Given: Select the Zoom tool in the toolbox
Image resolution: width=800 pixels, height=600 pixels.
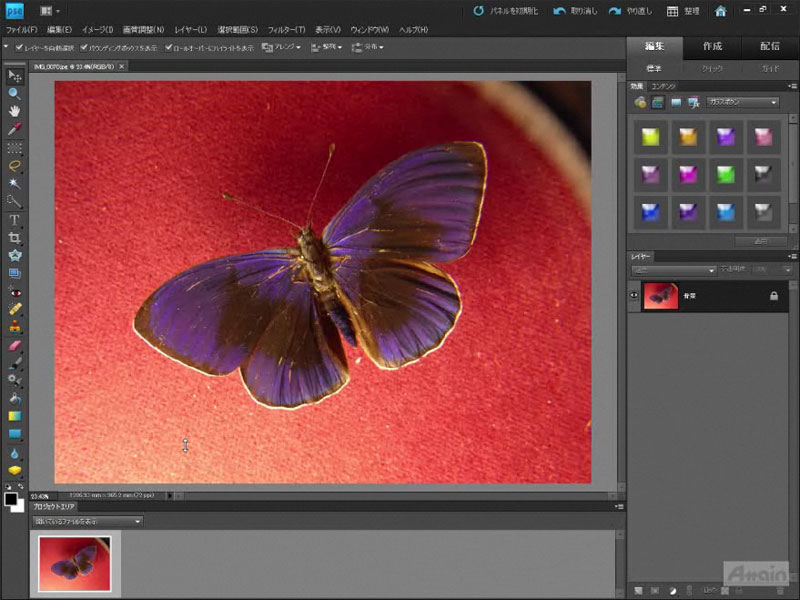Looking at the screenshot, I should pos(14,93).
